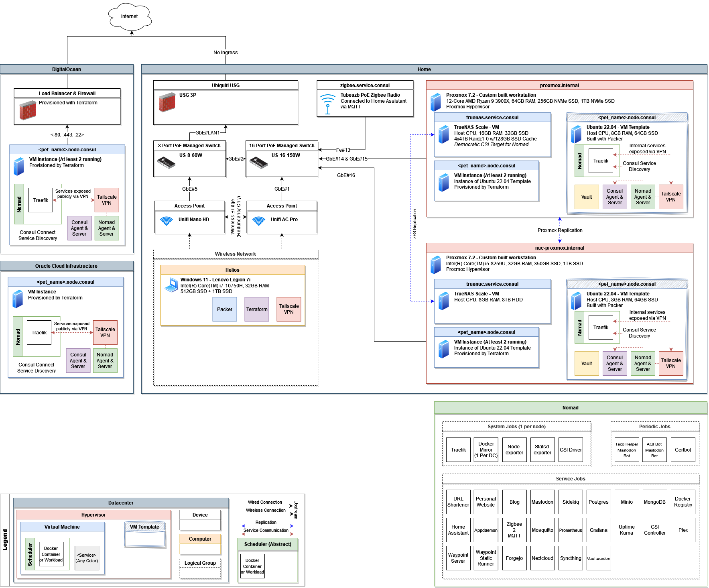Screen dimensions: 709x588
Task: Click the Oracle Cloud Infrastructure header
Action: pos(67,266)
